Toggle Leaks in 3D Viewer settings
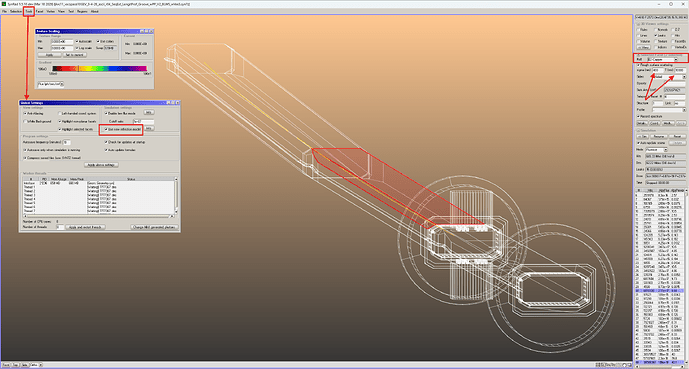 pos(656,35)
